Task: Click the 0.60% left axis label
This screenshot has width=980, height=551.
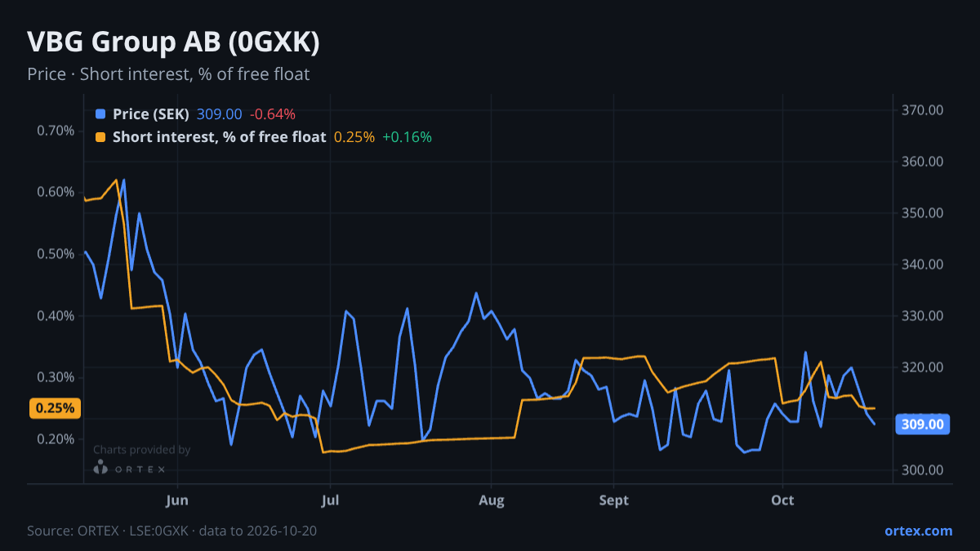Action: 56,193
